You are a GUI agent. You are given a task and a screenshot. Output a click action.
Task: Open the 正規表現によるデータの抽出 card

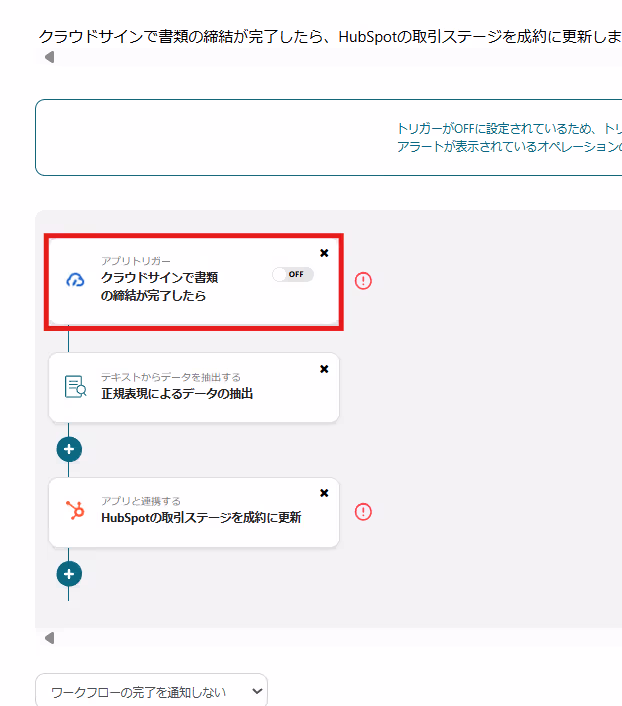(x=194, y=388)
